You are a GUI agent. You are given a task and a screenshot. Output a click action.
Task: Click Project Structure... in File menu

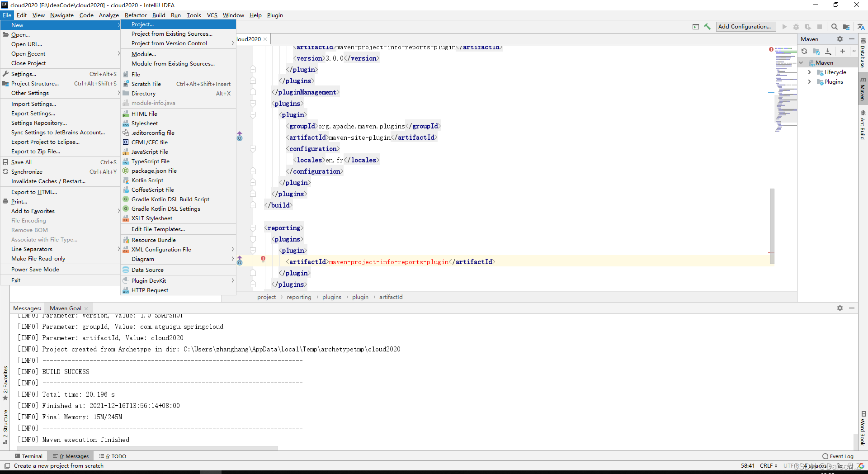[60, 84]
